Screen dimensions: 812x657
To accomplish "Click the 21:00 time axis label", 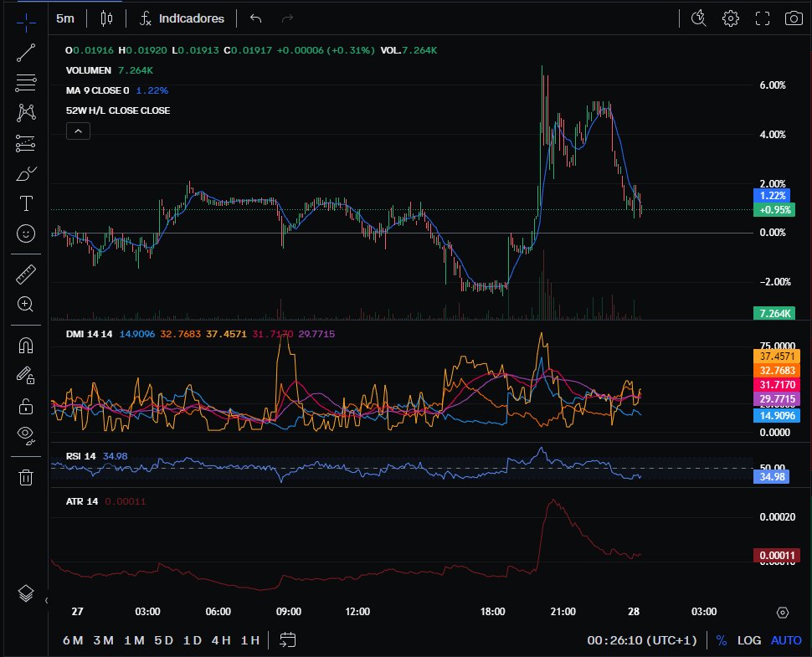I will coord(563,612).
